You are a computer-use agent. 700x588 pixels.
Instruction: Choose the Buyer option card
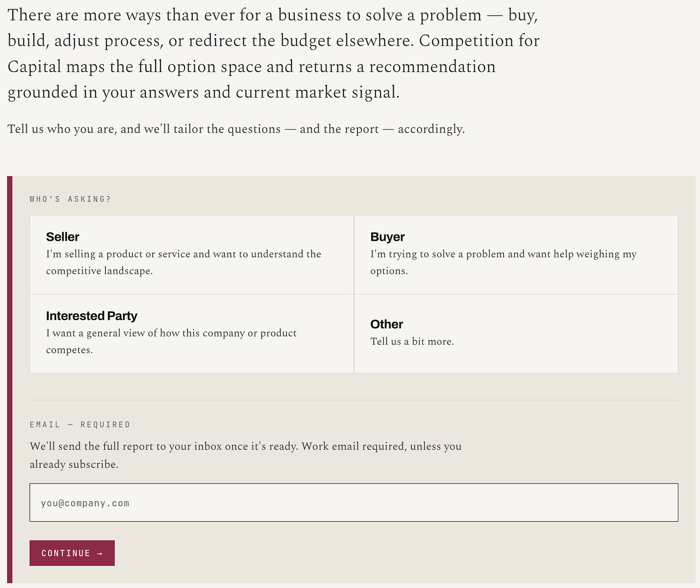pyautogui.click(x=516, y=255)
